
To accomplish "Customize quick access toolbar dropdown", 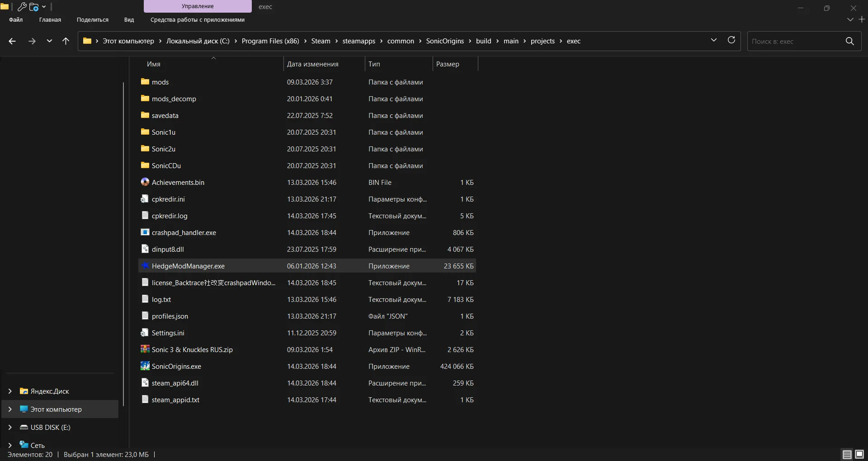I will tap(44, 7).
